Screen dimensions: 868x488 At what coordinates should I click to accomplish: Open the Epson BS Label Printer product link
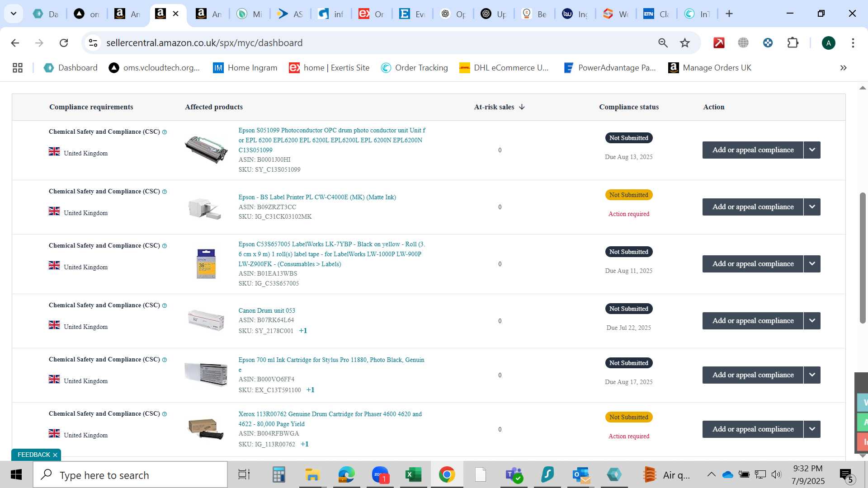point(317,197)
